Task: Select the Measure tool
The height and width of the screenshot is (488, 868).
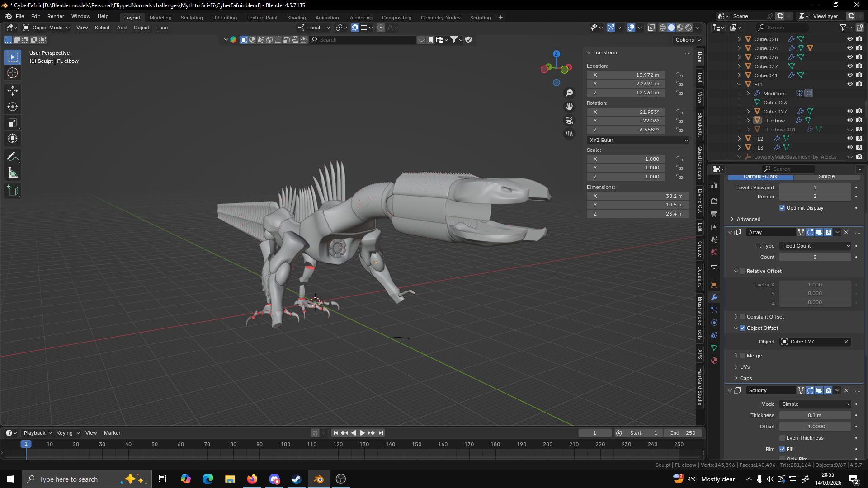Action: pos(13,173)
